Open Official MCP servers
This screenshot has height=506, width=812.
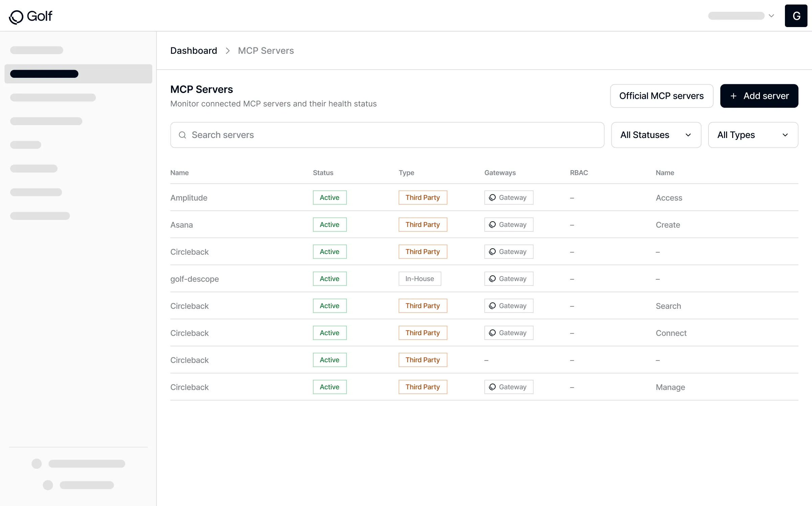click(x=661, y=96)
